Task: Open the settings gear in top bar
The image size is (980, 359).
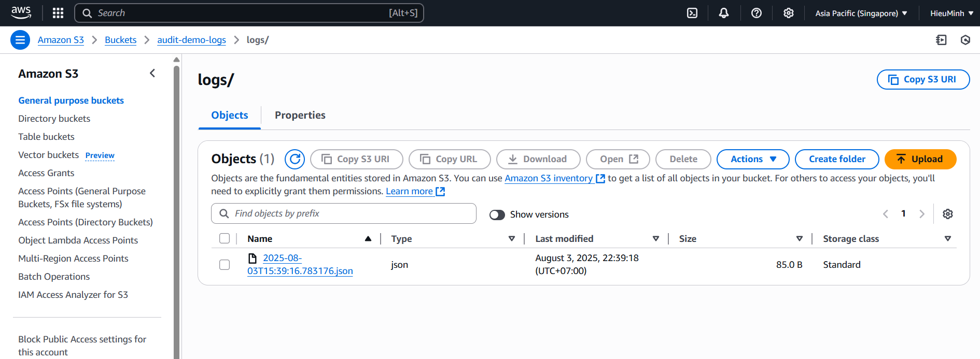Action: (789, 13)
